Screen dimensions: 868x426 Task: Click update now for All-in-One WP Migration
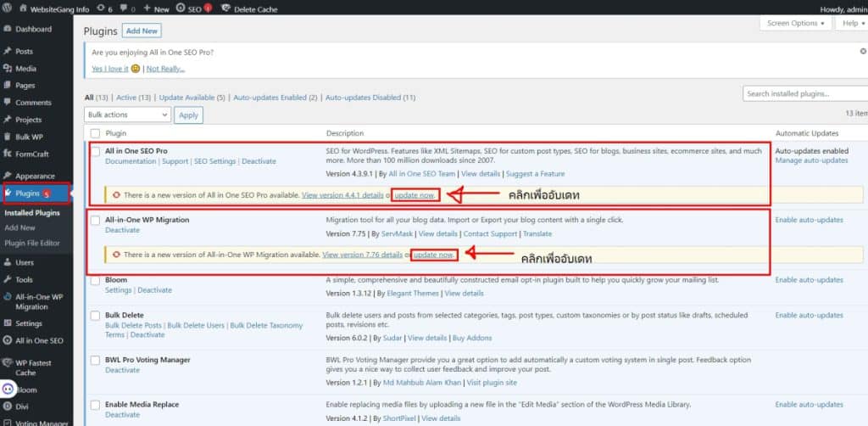point(434,255)
